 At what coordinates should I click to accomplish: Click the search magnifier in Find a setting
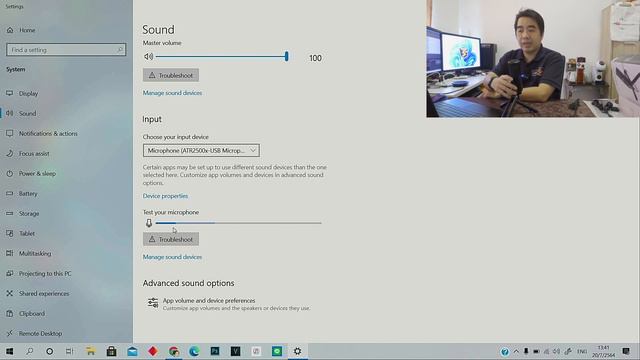coord(120,50)
